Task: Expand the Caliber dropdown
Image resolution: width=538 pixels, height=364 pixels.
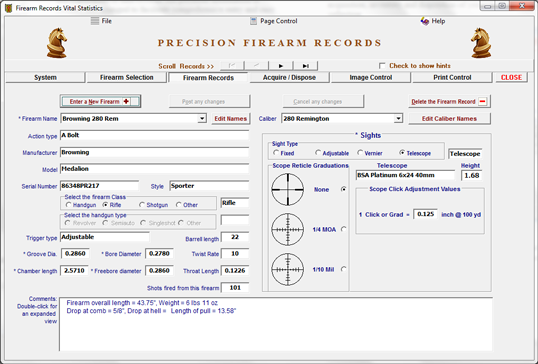Action: pos(398,119)
